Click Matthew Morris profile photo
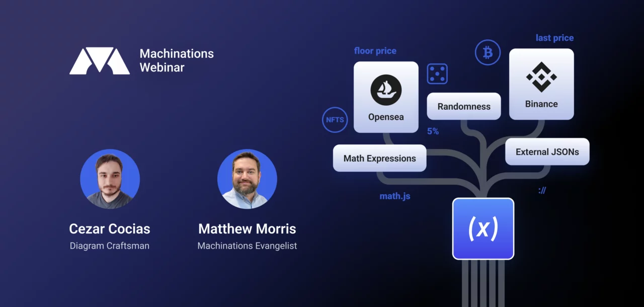The height and width of the screenshot is (307, 644). point(247,179)
